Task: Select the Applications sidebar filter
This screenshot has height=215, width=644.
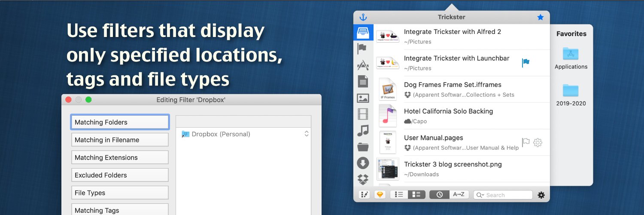Action: 363,65
